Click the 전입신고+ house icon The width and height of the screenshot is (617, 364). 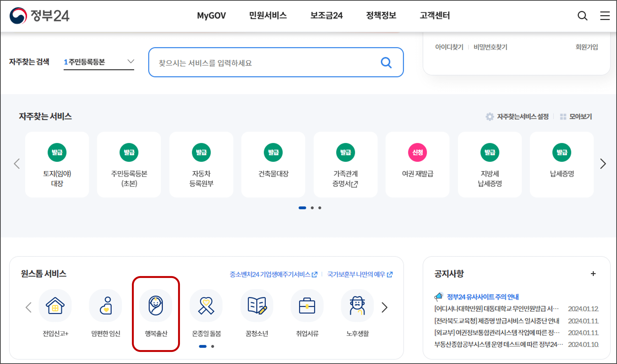55,306
